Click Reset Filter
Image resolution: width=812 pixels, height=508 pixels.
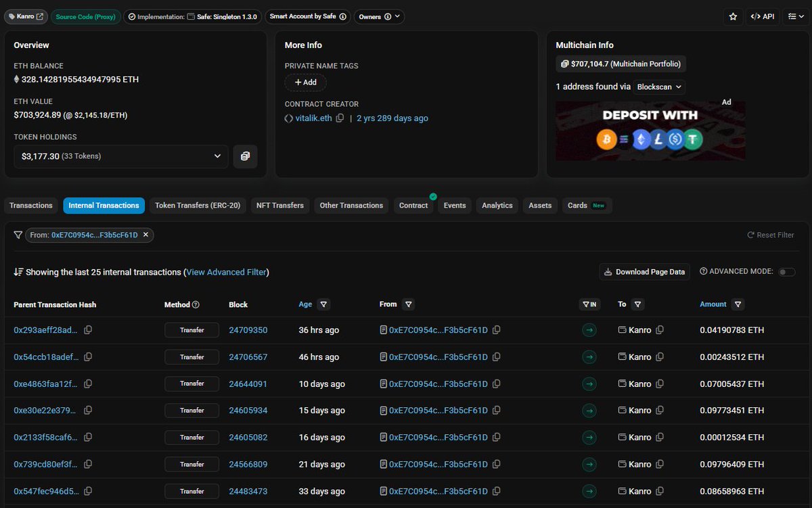(771, 235)
